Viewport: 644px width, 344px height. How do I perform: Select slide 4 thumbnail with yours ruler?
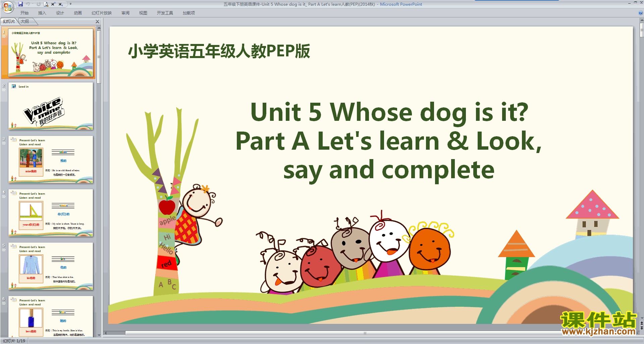[51, 213]
